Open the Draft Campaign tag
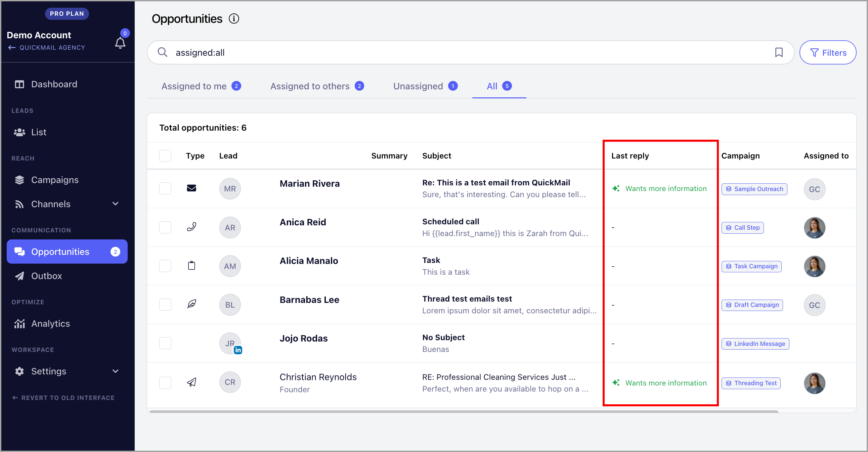The image size is (868, 452). 752,305
